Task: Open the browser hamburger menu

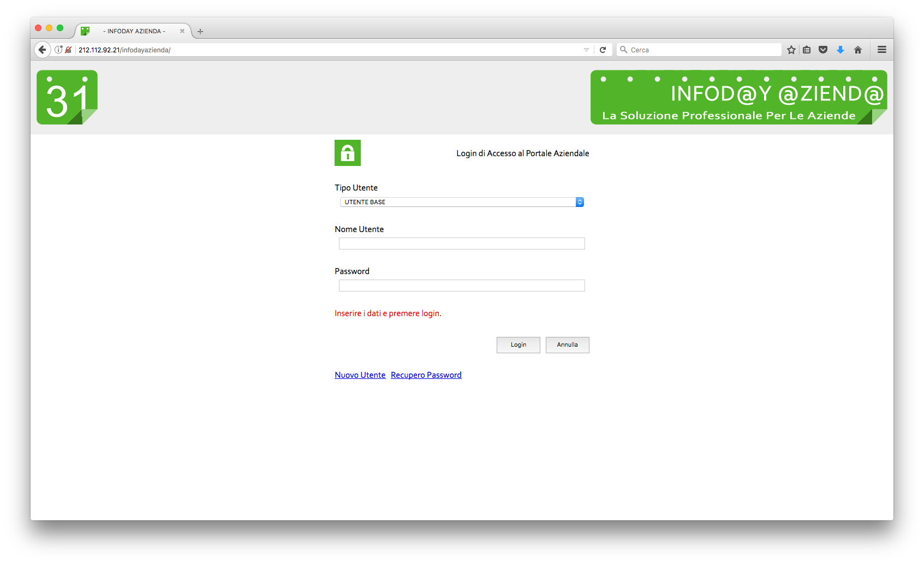Action: 882,50
